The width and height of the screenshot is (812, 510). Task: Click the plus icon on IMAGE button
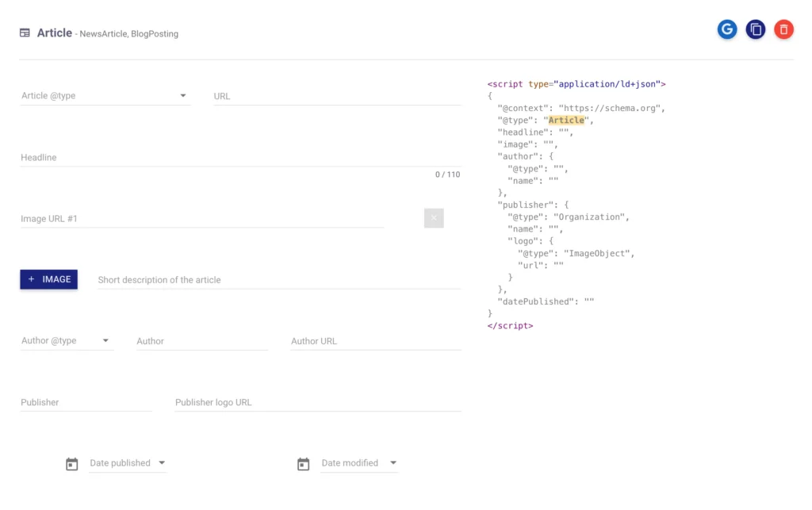pos(32,279)
